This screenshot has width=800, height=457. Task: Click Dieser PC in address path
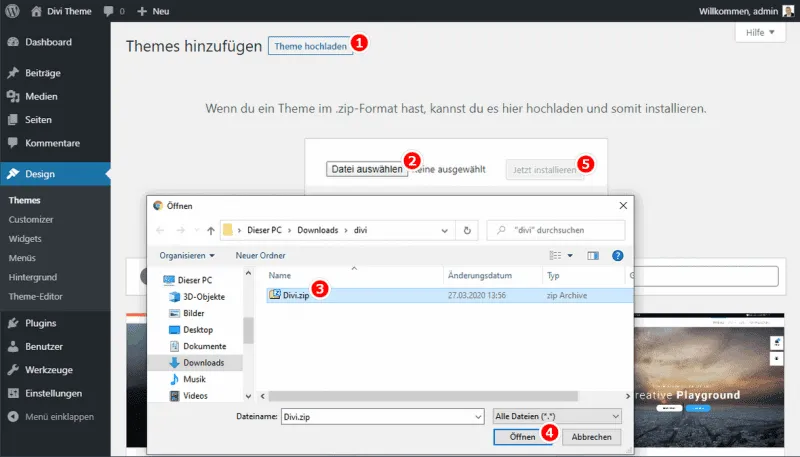(264, 230)
